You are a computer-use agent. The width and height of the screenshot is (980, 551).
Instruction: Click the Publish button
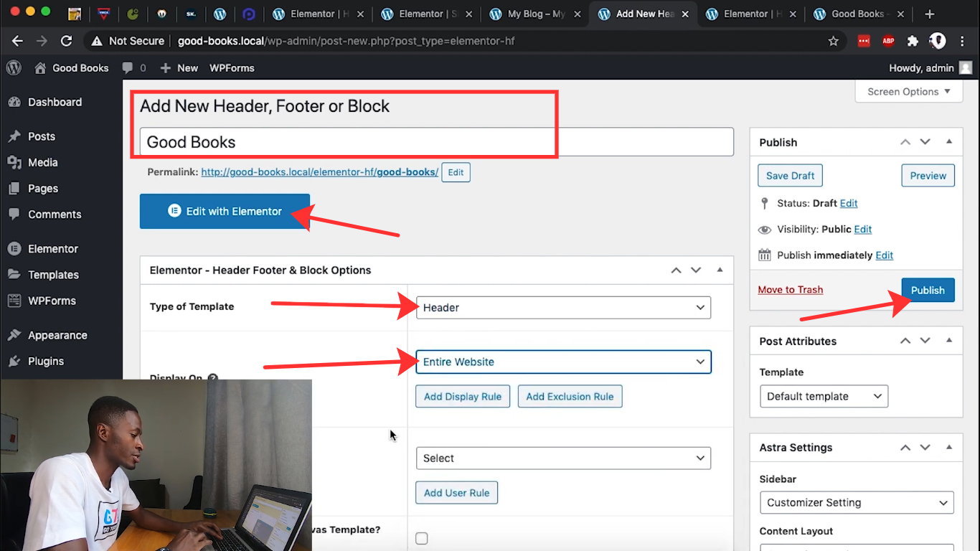coord(928,290)
